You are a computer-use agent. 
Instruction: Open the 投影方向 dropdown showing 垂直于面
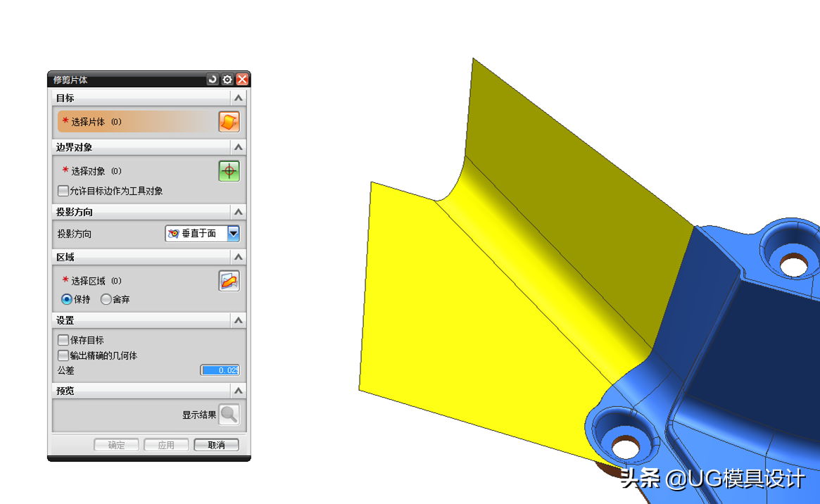233,233
